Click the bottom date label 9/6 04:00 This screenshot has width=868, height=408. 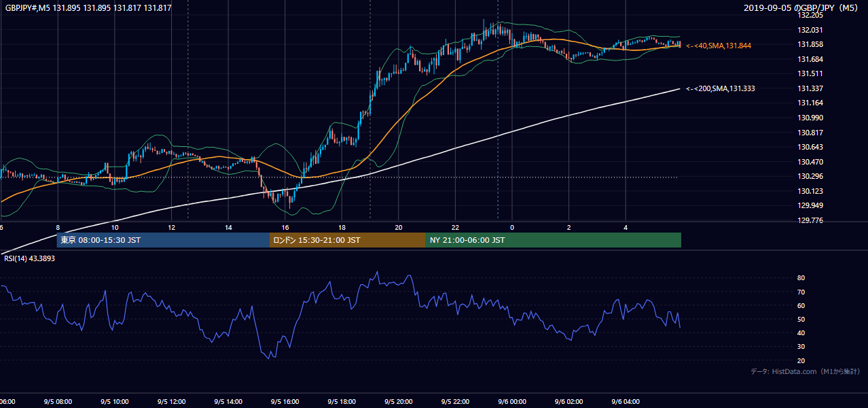[x=626, y=402]
